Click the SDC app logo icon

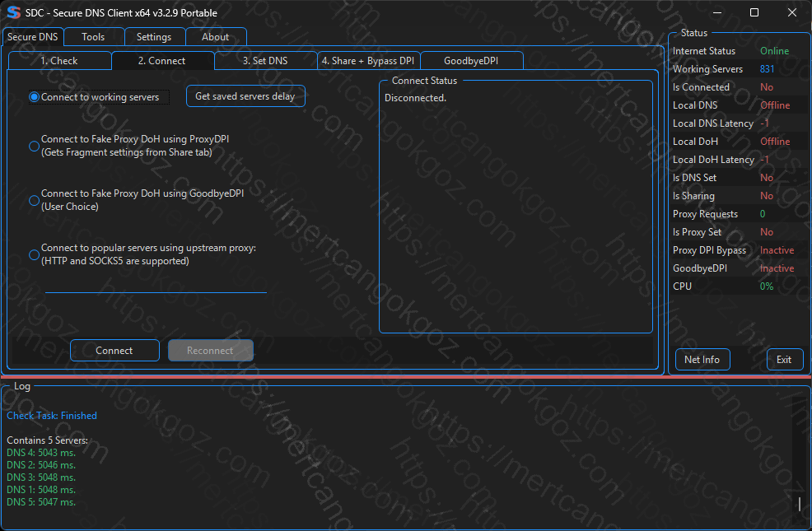point(12,12)
